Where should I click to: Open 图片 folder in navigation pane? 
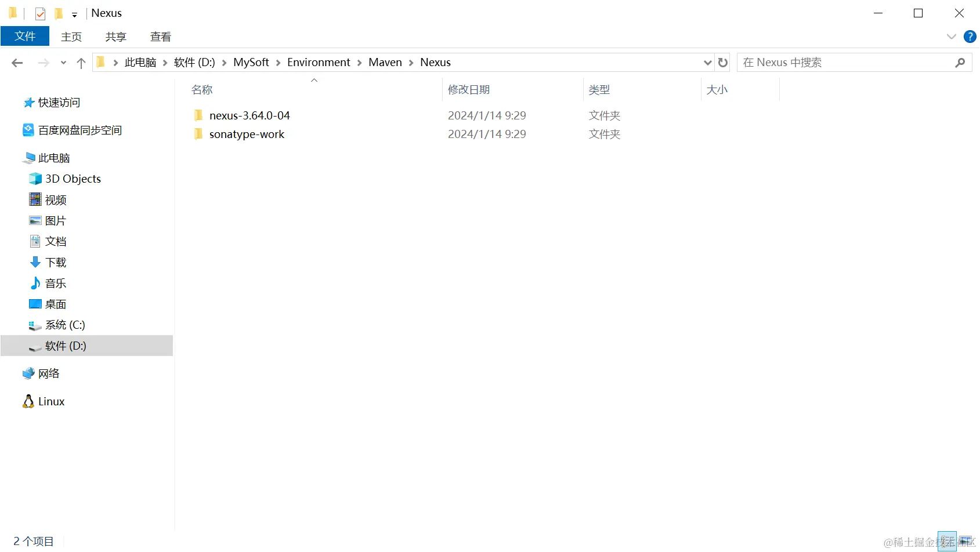click(x=56, y=221)
